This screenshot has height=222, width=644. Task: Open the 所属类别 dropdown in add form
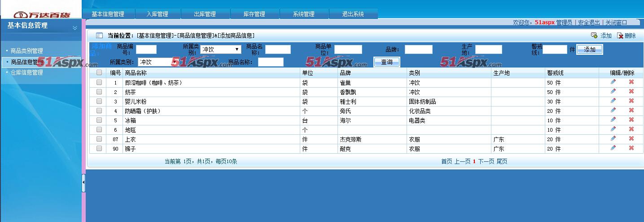pos(220,49)
